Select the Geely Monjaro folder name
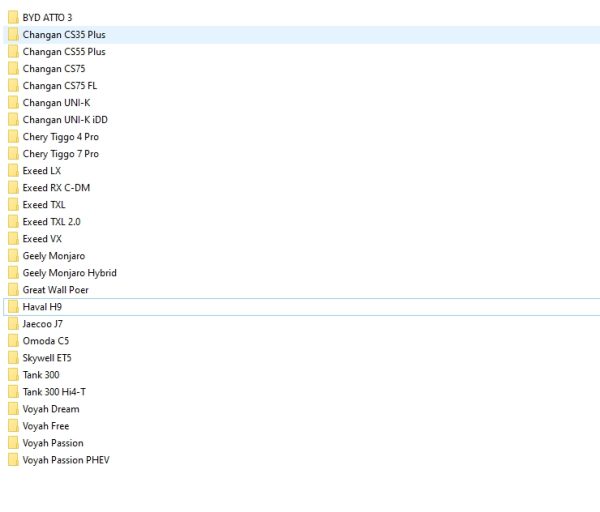This screenshot has height=512, width=600. (x=54, y=256)
